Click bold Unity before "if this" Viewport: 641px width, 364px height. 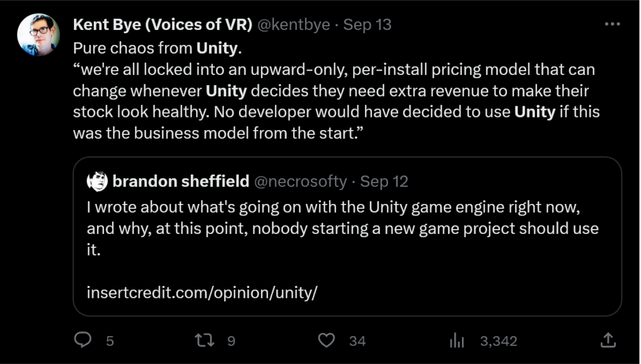[535, 113]
